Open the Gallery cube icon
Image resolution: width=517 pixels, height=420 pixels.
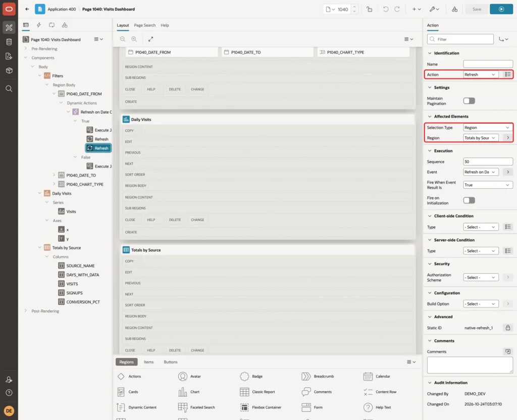coord(9,70)
